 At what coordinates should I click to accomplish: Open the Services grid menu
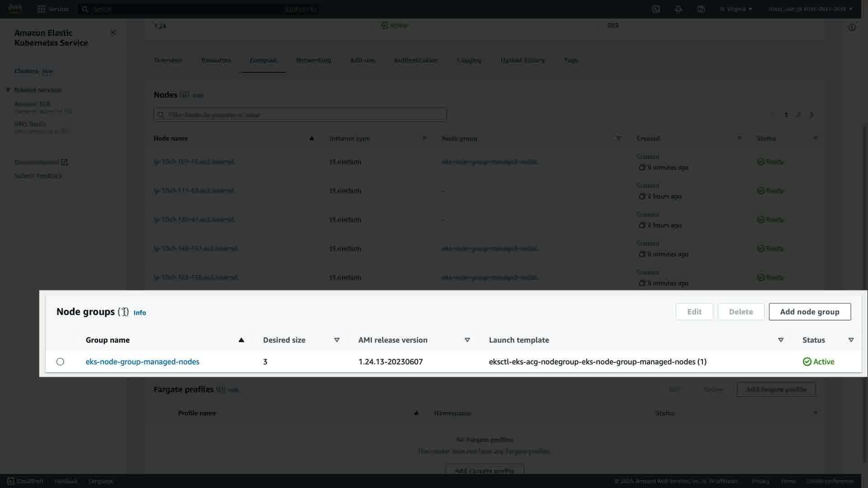click(x=42, y=9)
